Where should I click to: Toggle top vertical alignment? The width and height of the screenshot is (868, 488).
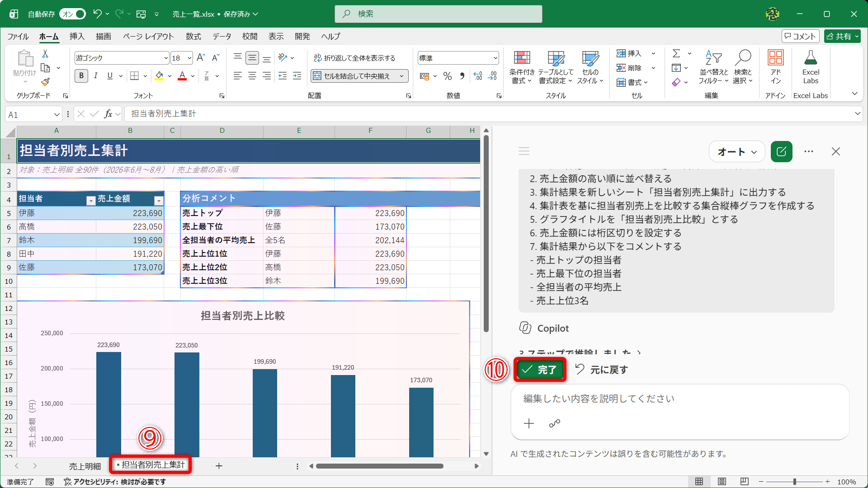pyautogui.click(x=238, y=58)
